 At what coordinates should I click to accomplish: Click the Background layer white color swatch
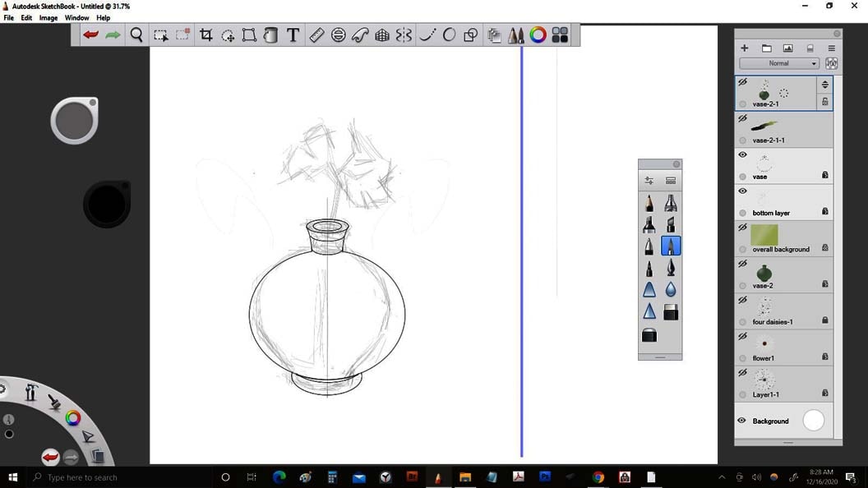813,421
